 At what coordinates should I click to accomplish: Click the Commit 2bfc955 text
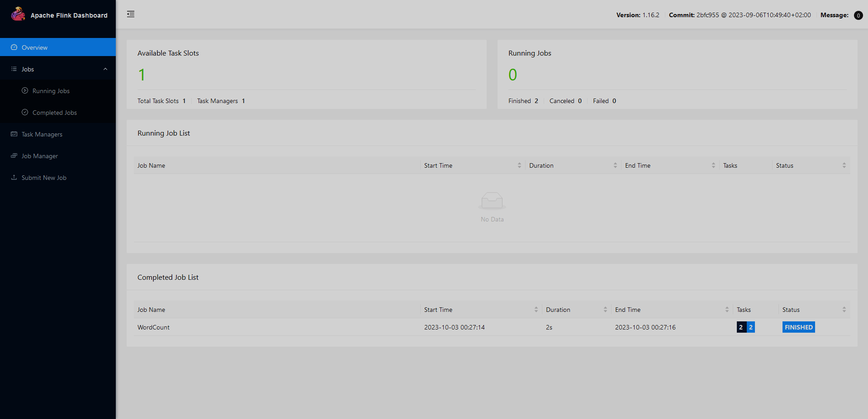click(740, 15)
